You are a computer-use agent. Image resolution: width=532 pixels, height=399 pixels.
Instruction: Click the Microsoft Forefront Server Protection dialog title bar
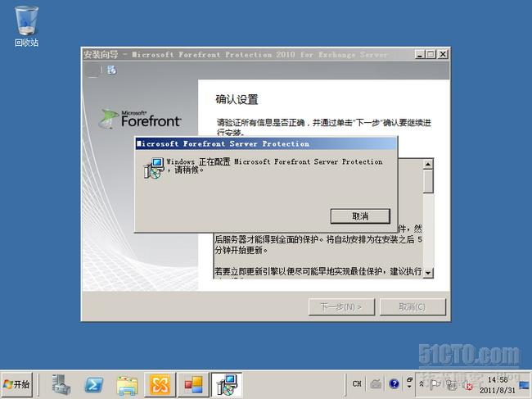(266, 143)
